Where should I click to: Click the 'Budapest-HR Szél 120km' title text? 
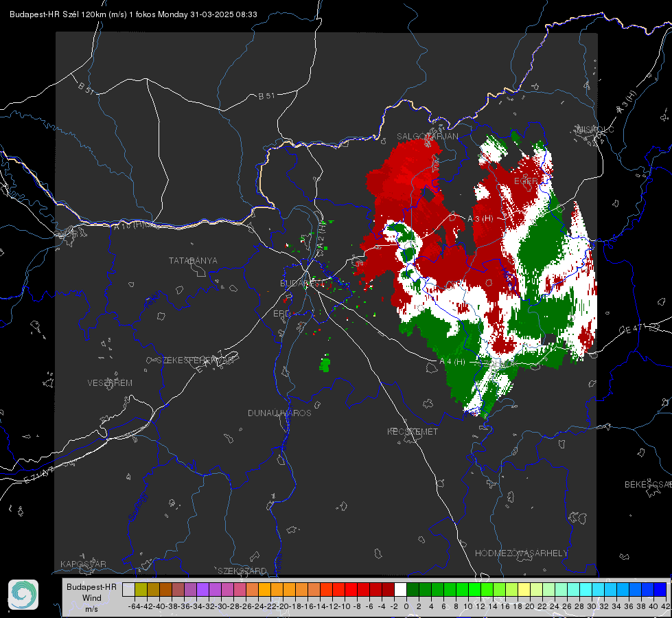58,14
